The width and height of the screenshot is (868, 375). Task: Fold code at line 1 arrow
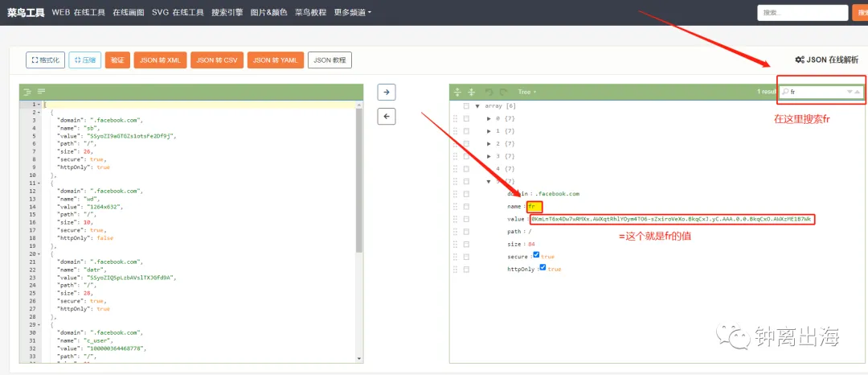pyautogui.click(x=39, y=104)
